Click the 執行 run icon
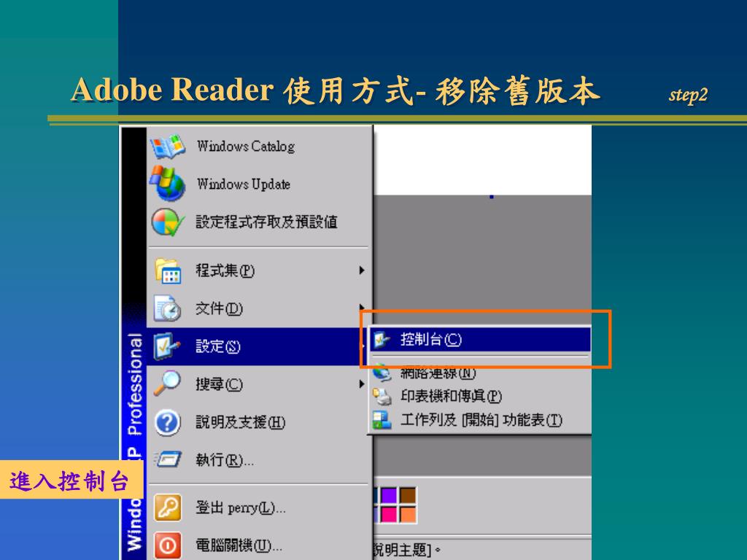Screen dimensions: 747x560 168,459
